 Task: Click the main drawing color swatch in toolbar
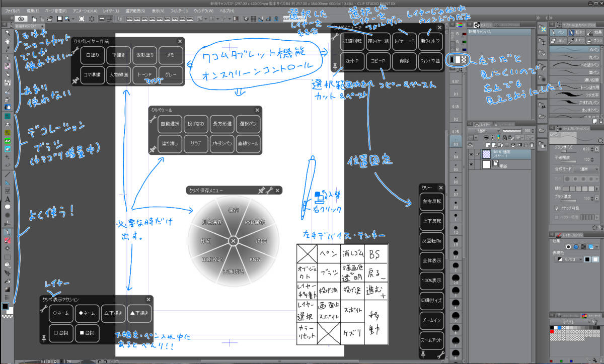click(6, 306)
